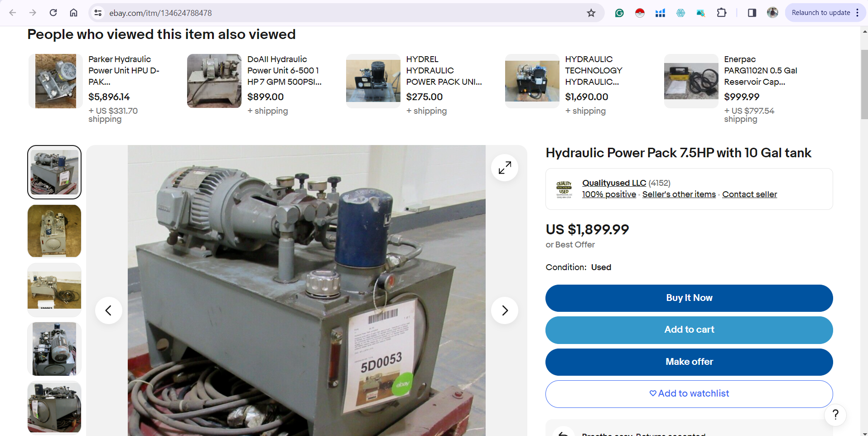868x436 pixels.
Task: Go back to the previous page
Action: tap(13, 13)
